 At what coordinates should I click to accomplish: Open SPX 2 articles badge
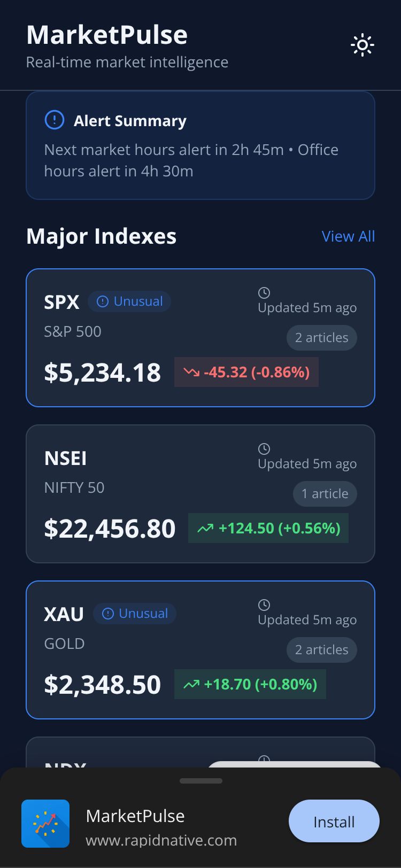(321, 338)
